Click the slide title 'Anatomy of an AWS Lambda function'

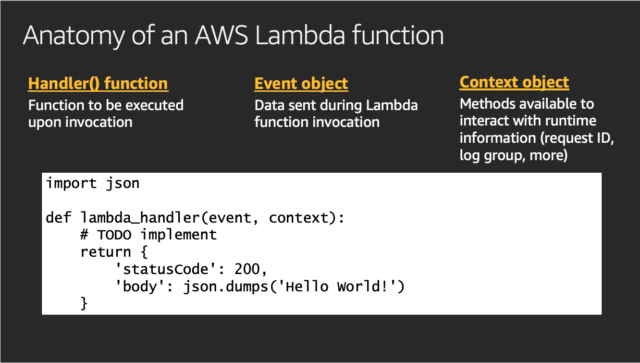tap(233, 36)
